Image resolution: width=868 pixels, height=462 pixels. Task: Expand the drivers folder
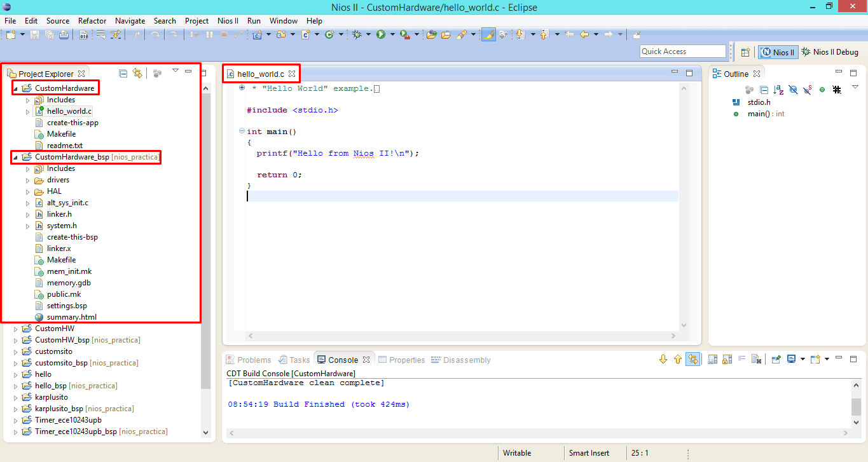pos(27,180)
